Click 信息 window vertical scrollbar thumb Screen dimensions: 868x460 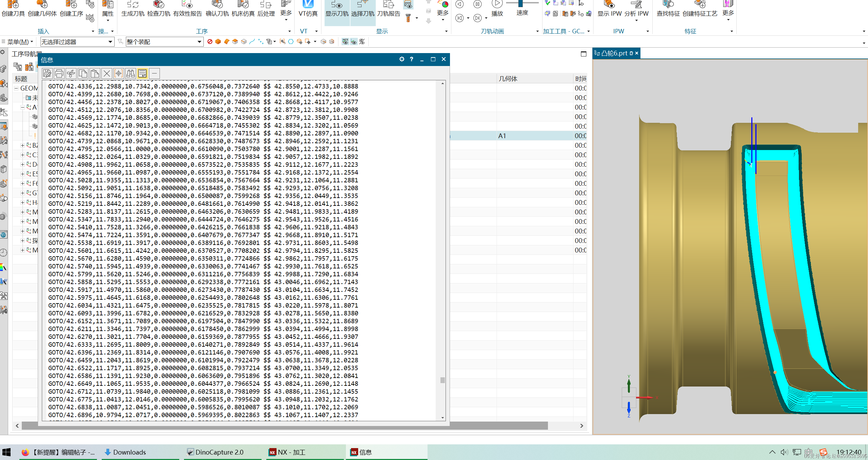tap(443, 380)
